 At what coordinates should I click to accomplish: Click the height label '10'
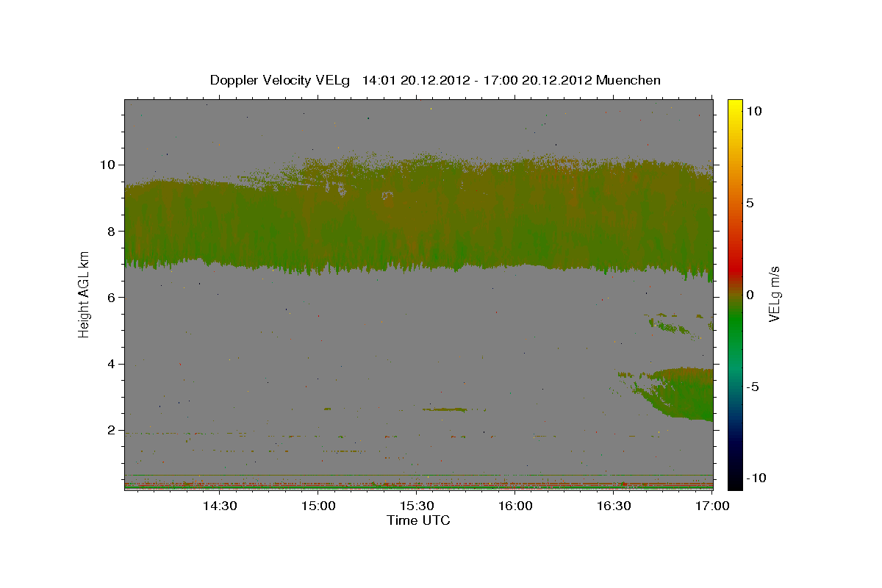[x=109, y=164]
